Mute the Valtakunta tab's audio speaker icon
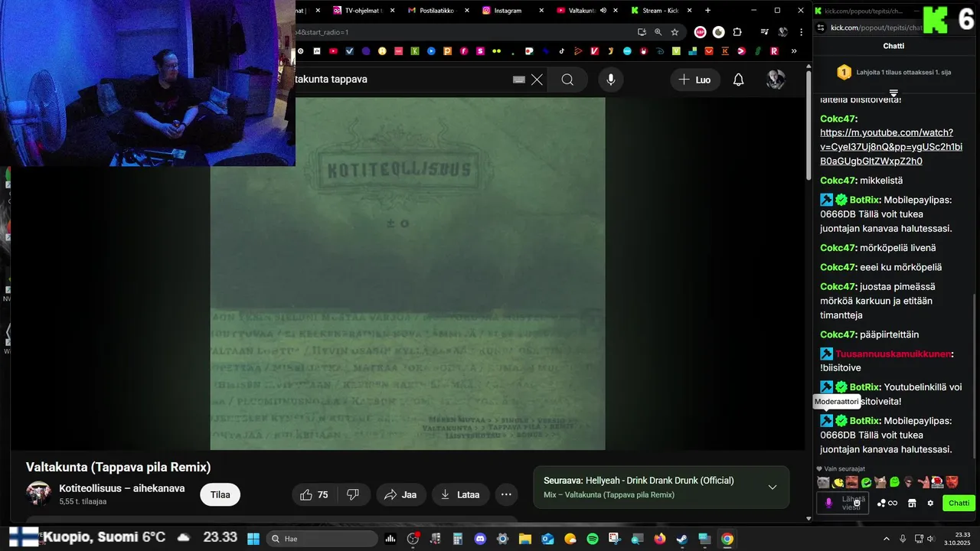This screenshot has width=980, height=551. 603,11
